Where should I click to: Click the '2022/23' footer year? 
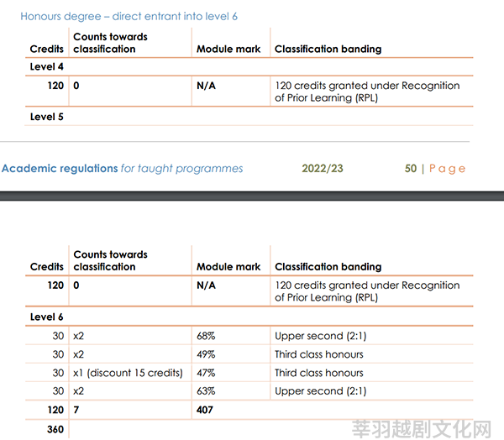click(323, 169)
